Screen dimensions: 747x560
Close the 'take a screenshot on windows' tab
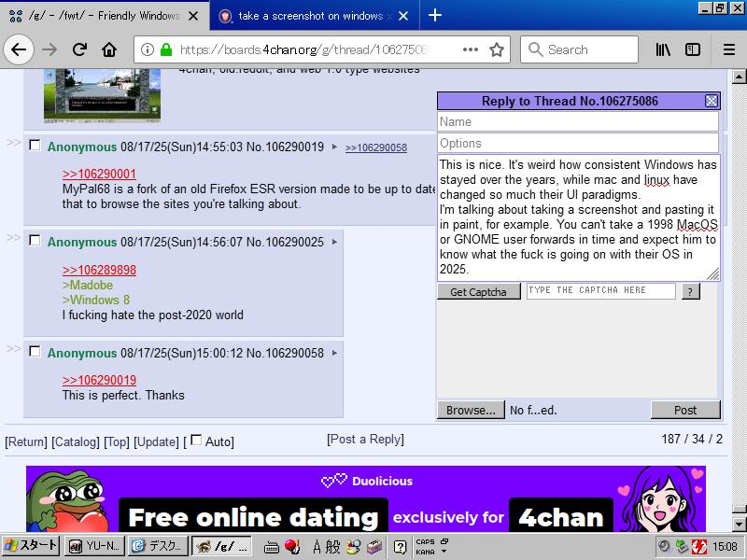tap(403, 16)
